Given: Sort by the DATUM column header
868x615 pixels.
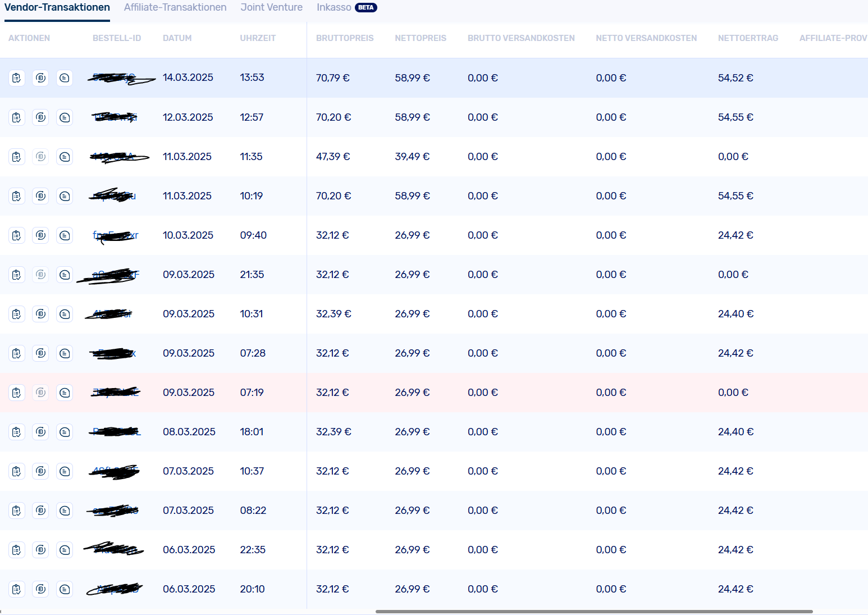Looking at the screenshot, I should 177,38.
